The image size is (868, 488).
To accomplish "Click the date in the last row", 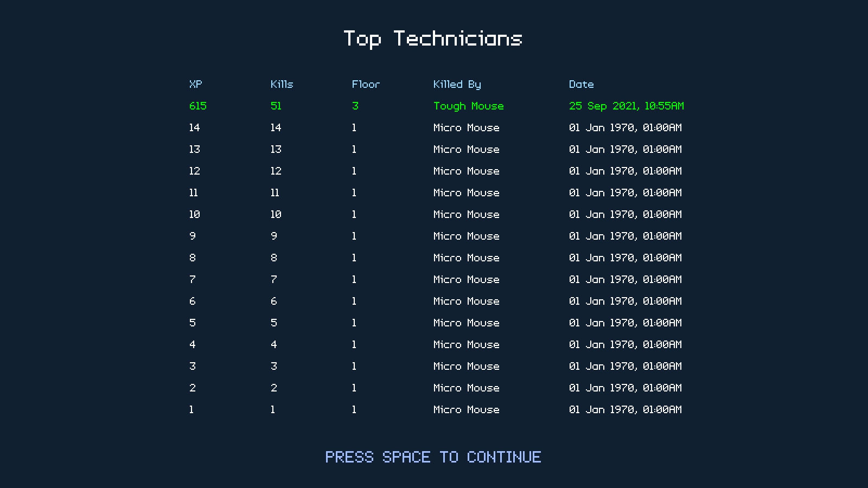I will click(x=625, y=409).
